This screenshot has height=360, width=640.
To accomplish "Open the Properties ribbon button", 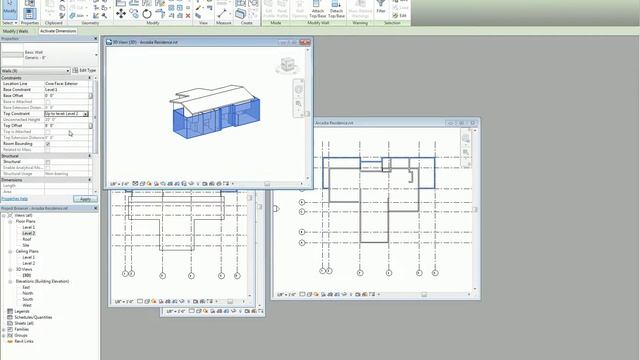I will [29, 13].
